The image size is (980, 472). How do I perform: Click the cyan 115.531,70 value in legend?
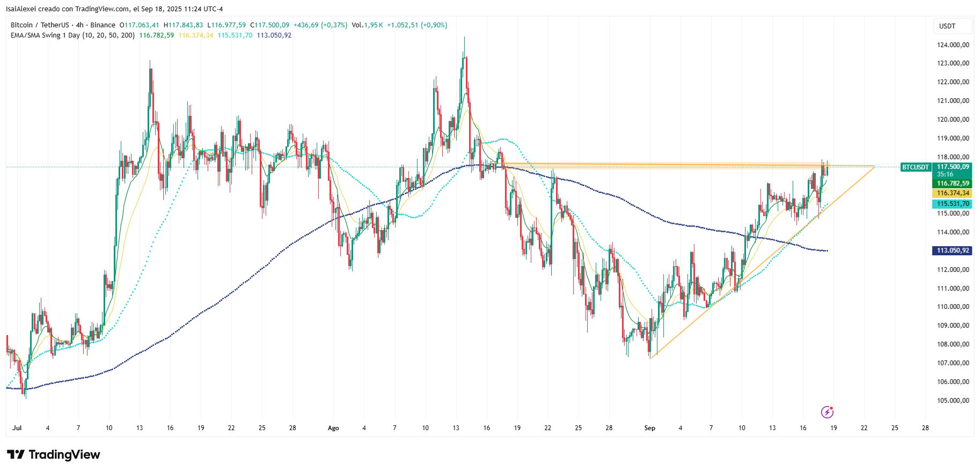pos(235,35)
